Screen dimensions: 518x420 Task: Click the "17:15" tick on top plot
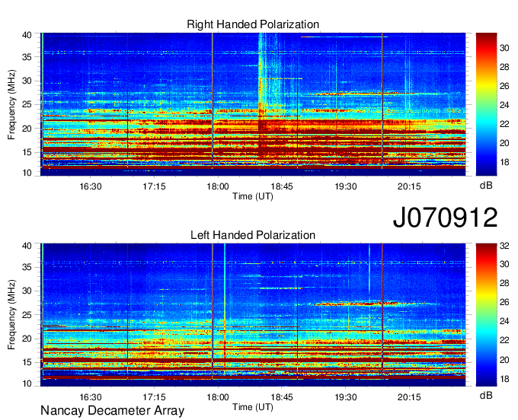pos(154,186)
